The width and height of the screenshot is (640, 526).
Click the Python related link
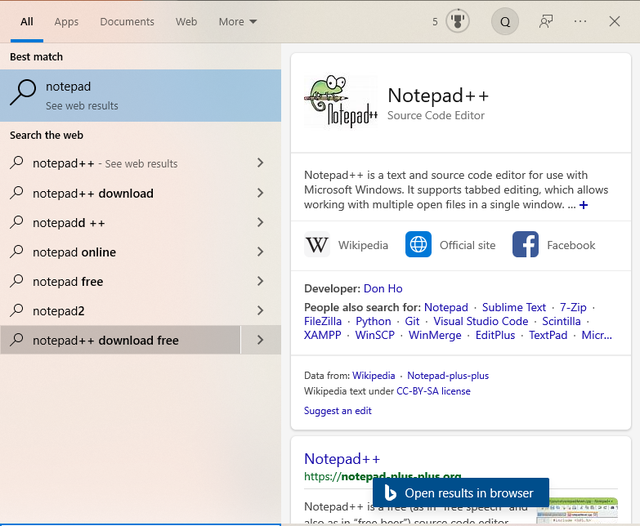point(373,321)
